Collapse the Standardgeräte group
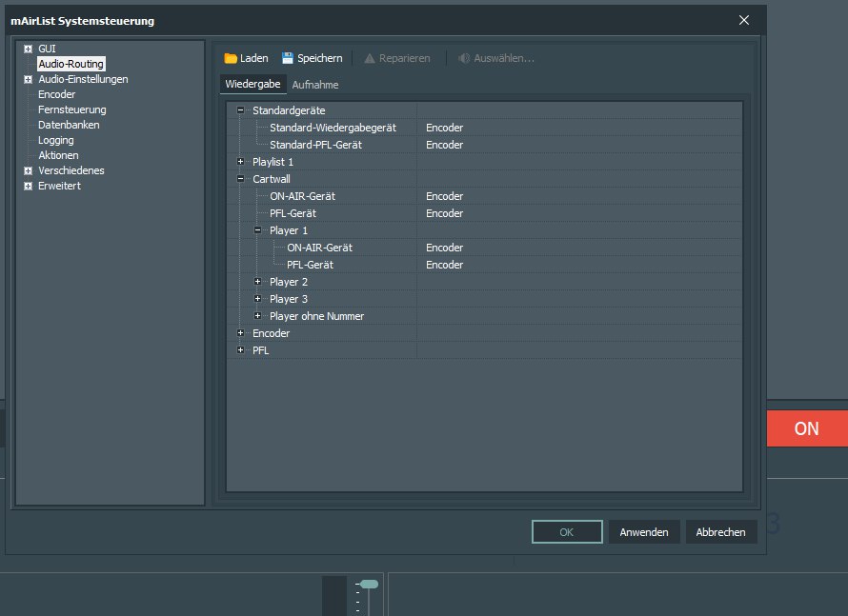 pos(241,110)
